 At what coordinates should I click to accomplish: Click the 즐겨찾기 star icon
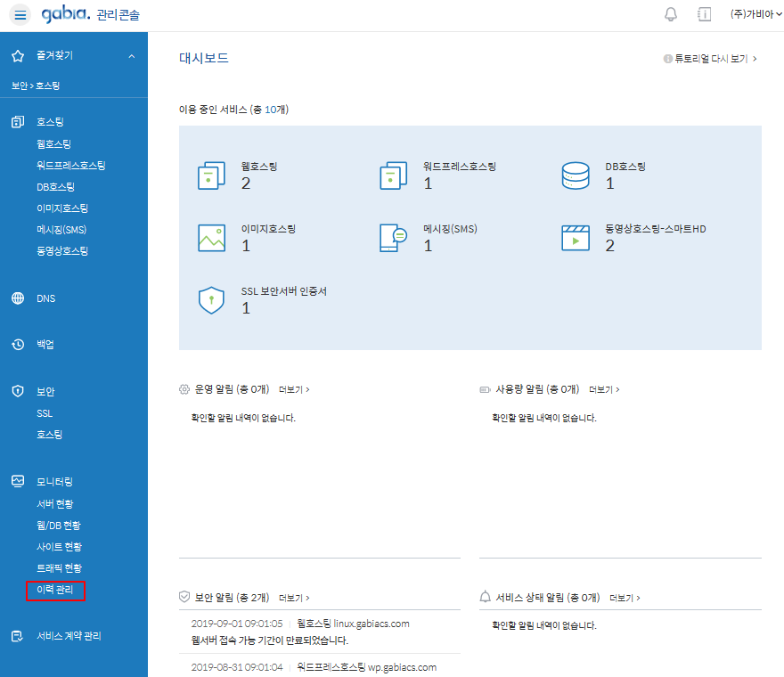(18, 56)
